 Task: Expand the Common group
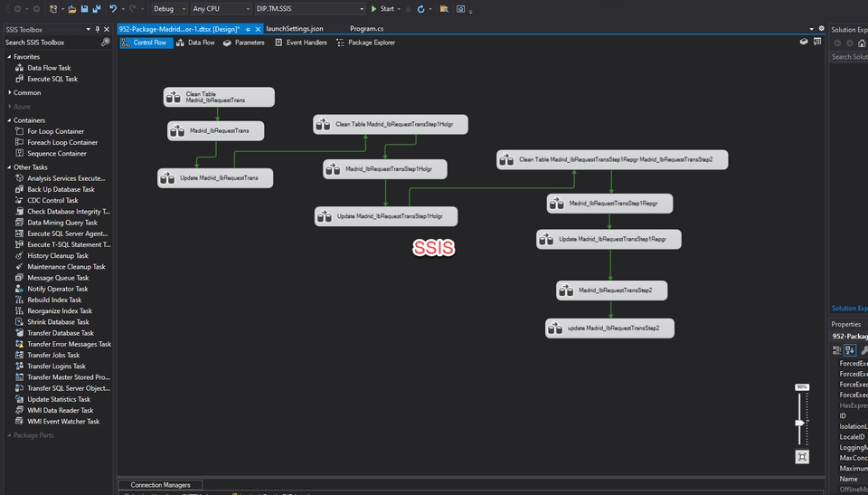tap(9, 92)
